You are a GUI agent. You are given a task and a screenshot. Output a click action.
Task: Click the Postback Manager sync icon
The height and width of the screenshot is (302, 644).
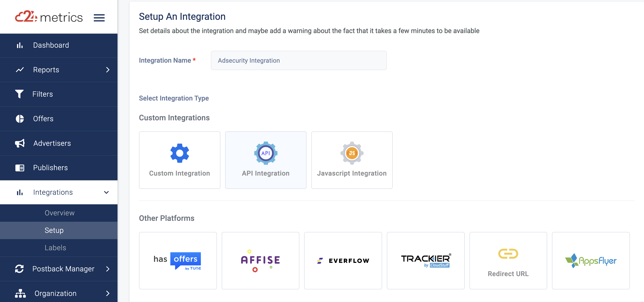(x=20, y=269)
